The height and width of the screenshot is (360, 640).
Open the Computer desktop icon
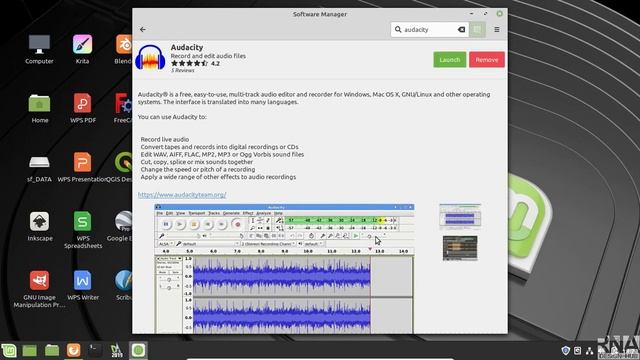tap(39, 49)
